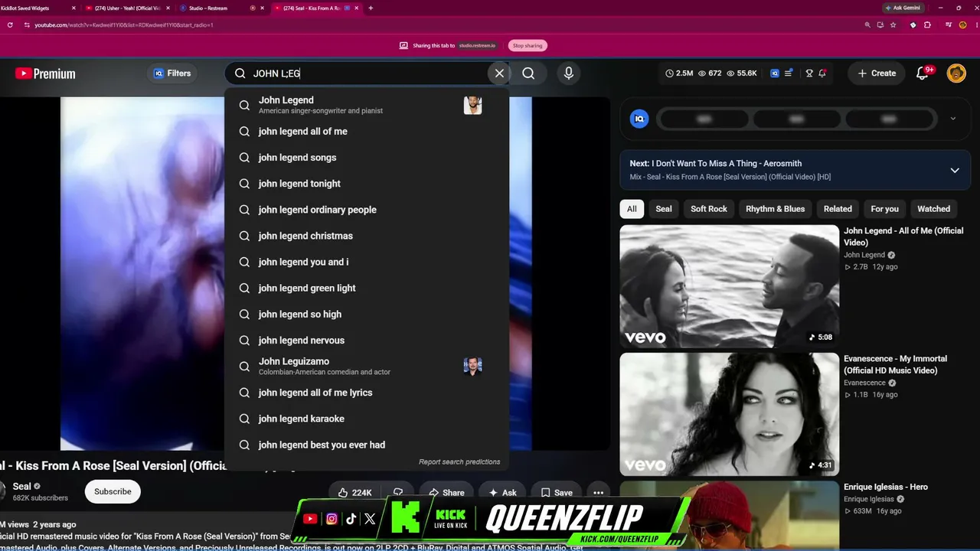This screenshot has height=551, width=980.
Task: Switch to KickBot Saved Widgets tab
Action: 38,8
